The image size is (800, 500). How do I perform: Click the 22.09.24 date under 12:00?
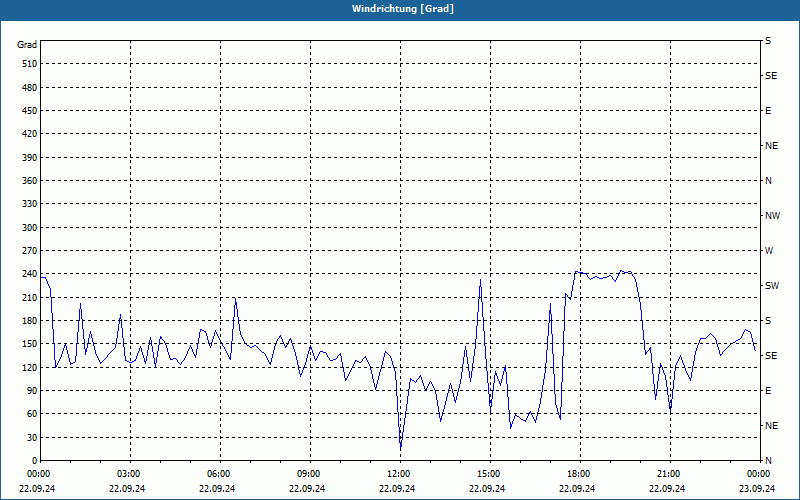tap(397, 488)
